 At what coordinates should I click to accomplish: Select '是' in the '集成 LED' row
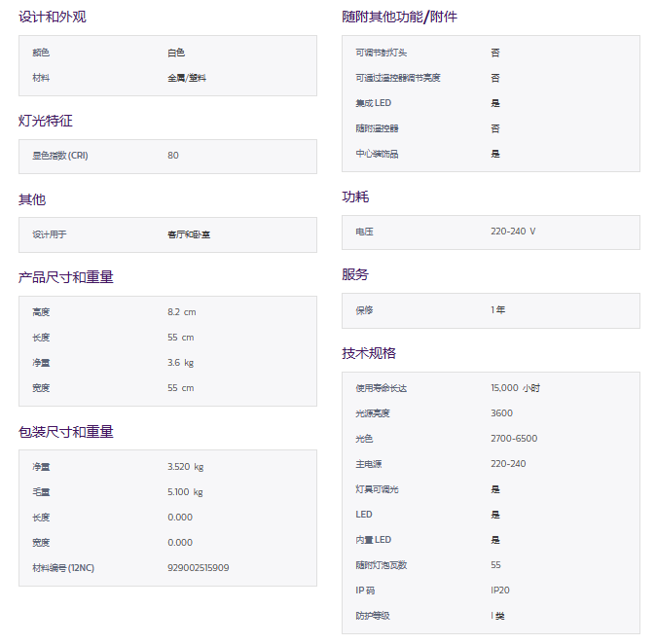pos(495,103)
